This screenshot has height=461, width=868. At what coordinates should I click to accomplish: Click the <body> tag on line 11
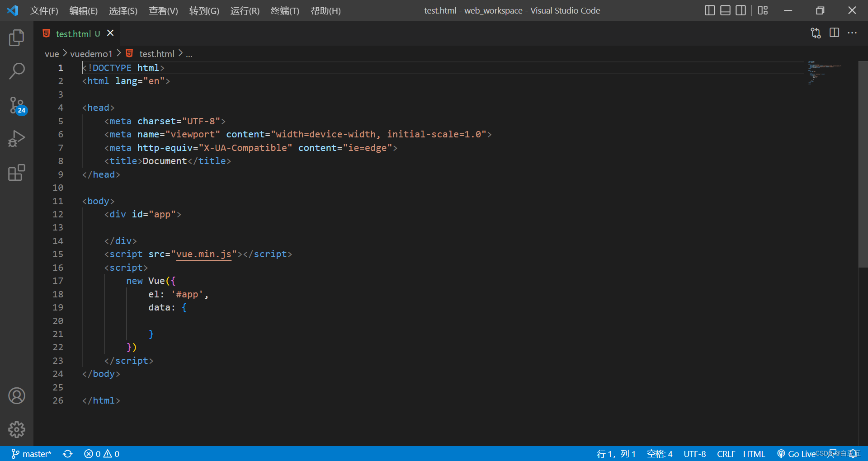[98, 201]
